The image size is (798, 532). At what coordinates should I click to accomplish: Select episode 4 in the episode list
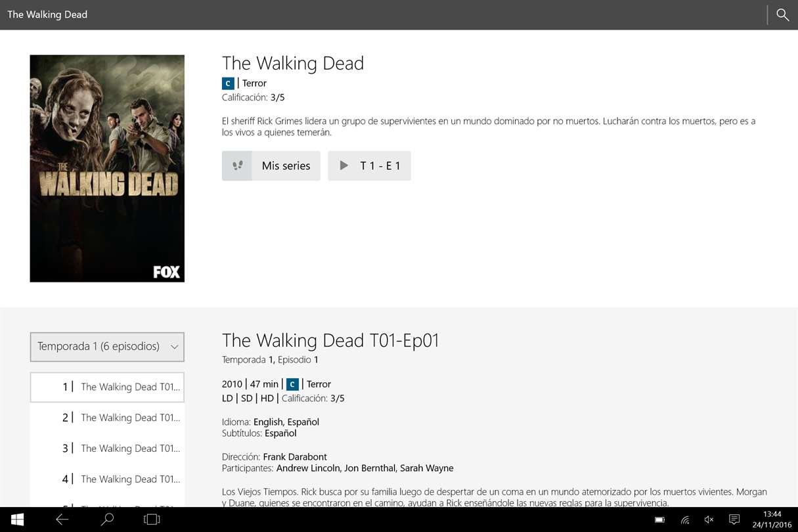click(107, 479)
